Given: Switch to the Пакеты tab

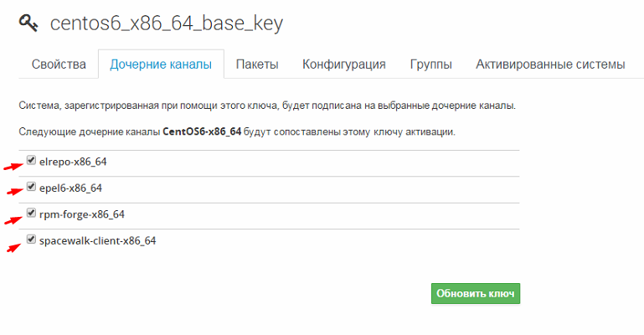Looking at the screenshot, I should [257, 64].
